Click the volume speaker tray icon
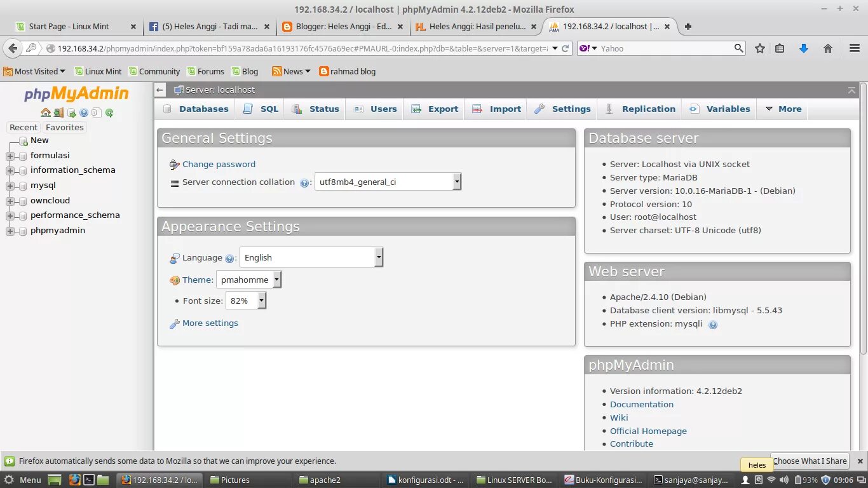Screen dimensions: 868x488 (783, 480)
